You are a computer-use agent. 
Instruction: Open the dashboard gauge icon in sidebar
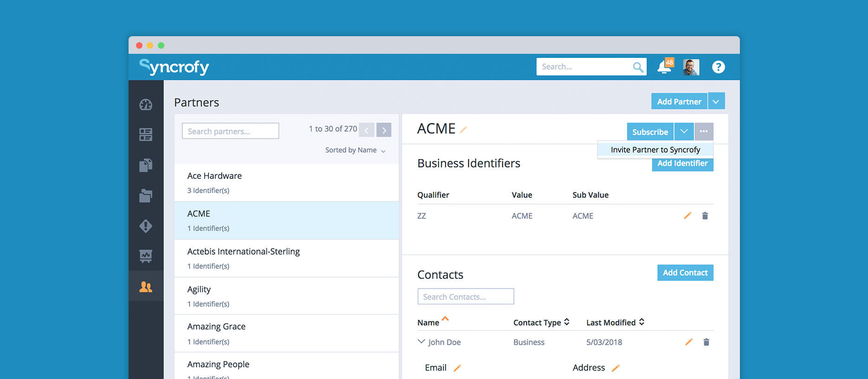click(x=146, y=104)
